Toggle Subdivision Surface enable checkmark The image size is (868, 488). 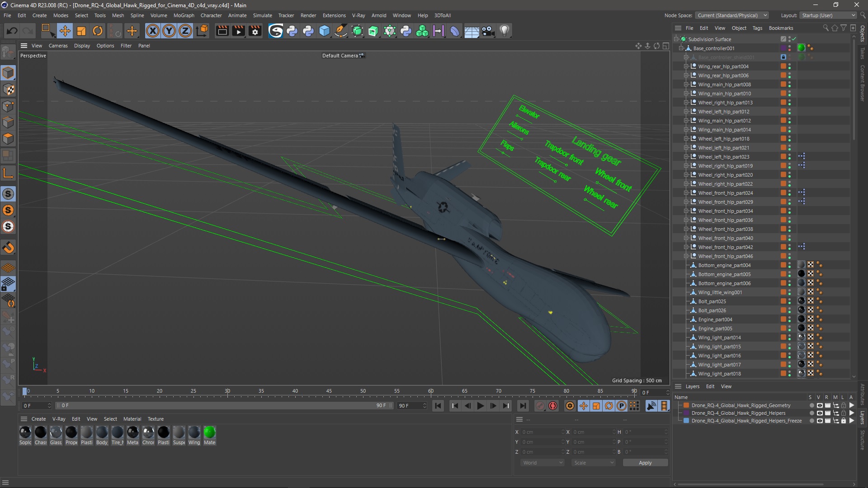[x=794, y=39]
